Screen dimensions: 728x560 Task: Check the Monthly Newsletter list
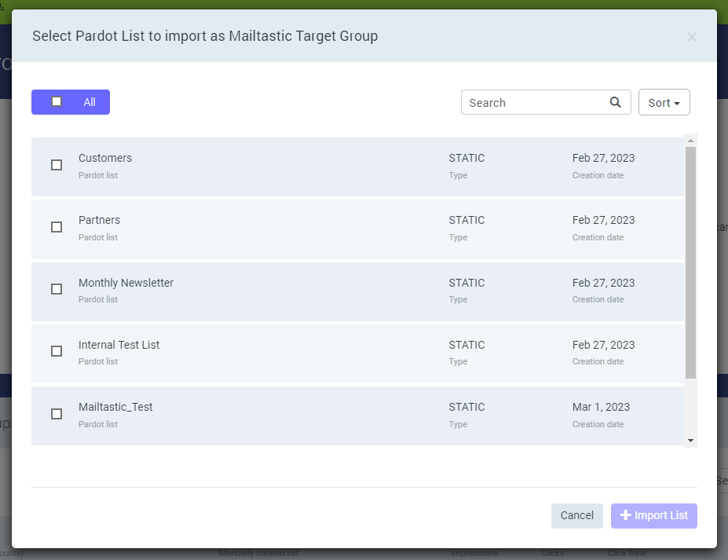[57, 289]
